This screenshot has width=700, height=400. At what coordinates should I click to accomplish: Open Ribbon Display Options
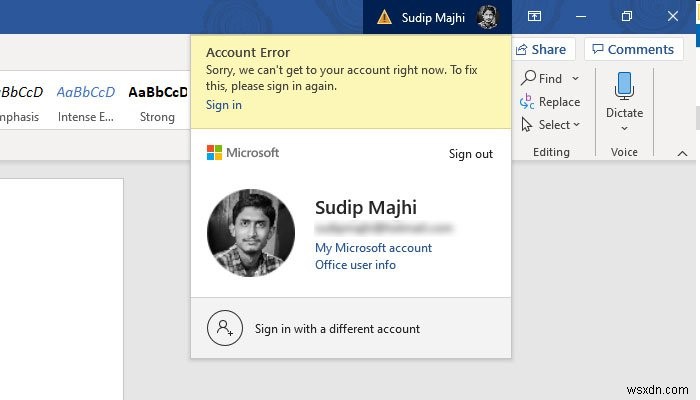tap(534, 17)
